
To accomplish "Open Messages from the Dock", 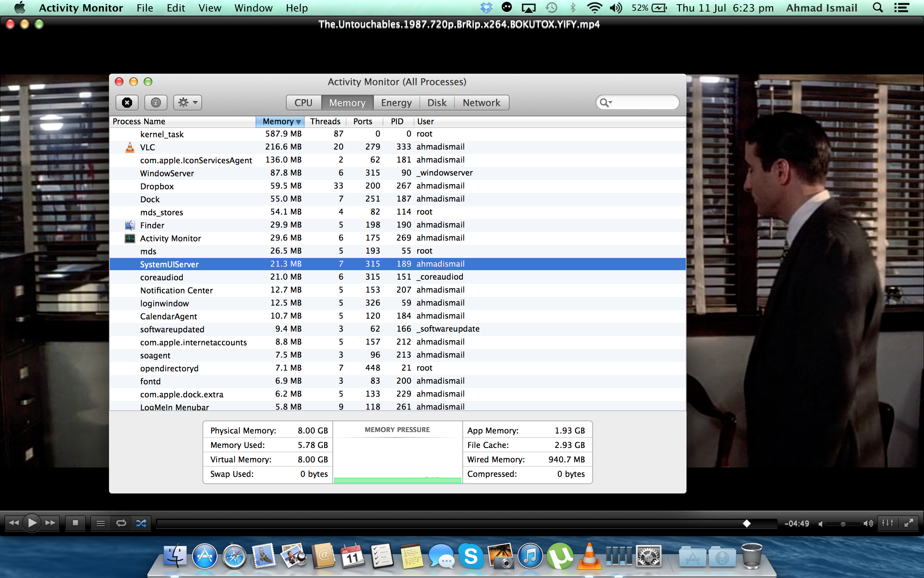I will [x=441, y=556].
